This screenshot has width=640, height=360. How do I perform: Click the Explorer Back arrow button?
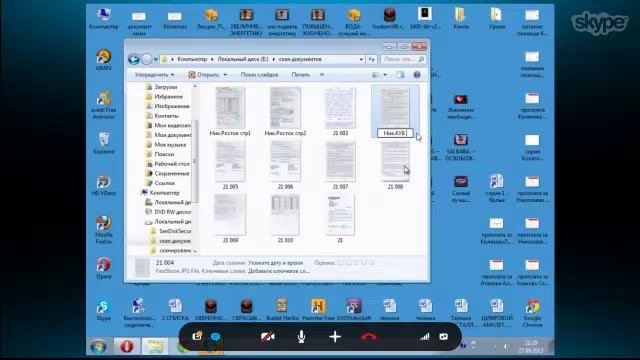tap(133, 59)
